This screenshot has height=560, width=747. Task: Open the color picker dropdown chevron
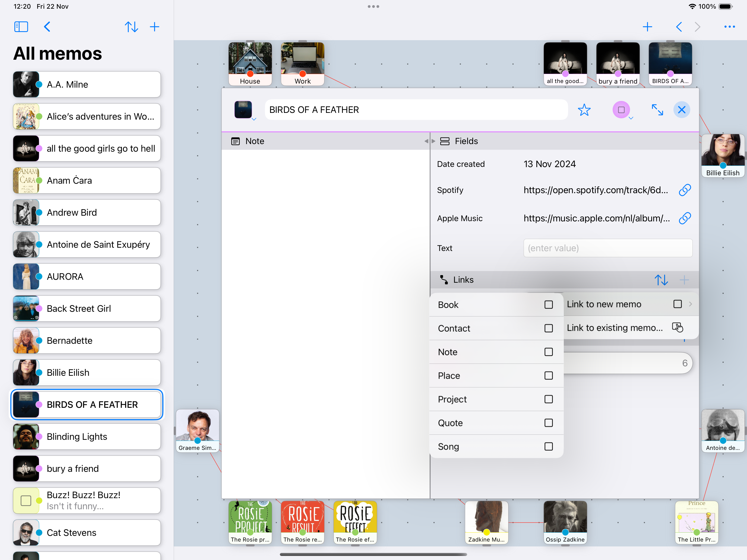pyautogui.click(x=630, y=118)
